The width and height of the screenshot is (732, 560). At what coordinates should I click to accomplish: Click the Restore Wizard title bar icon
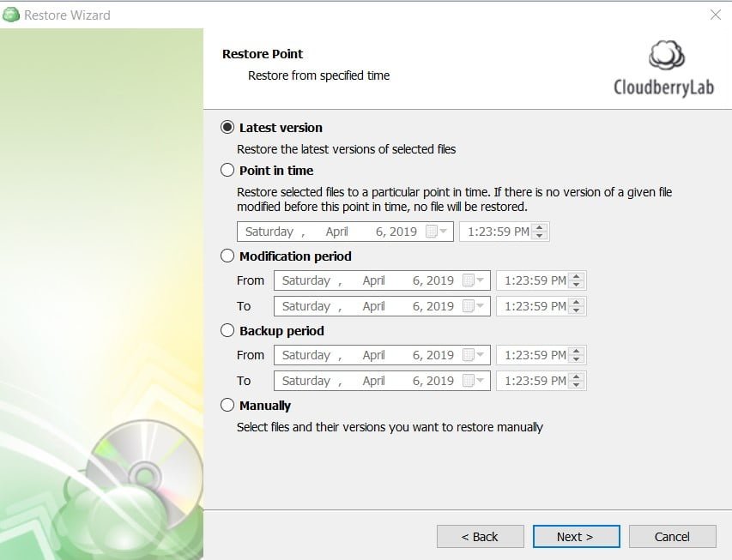(11, 15)
